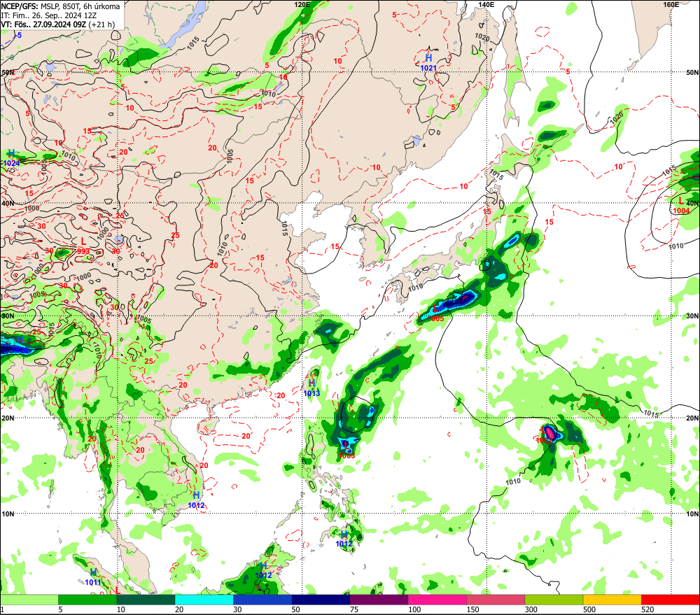Viewport: 700px width, 615px height.
Task: Click the orange 500–520 legend swatch
Action: pos(612,600)
